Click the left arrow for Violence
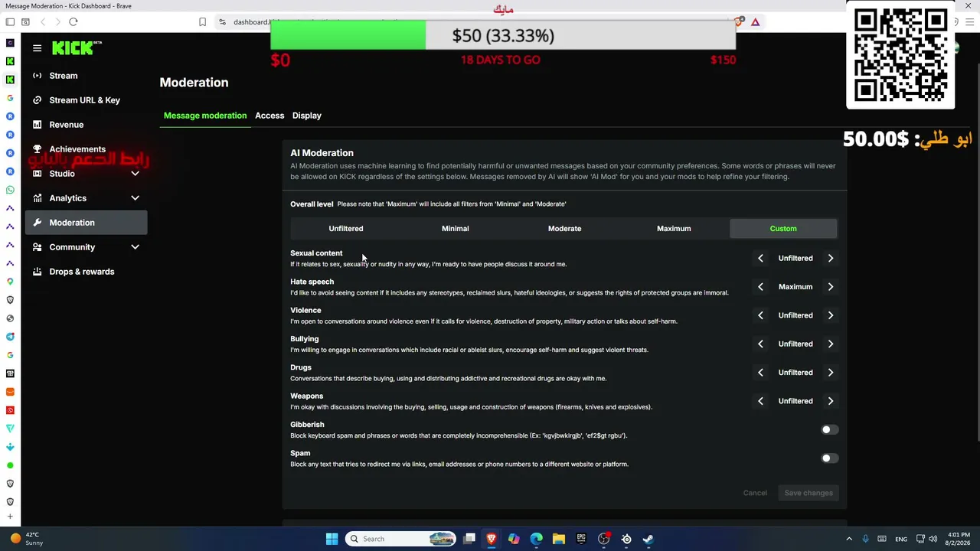 pyautogui.click(x=760, y=315)
